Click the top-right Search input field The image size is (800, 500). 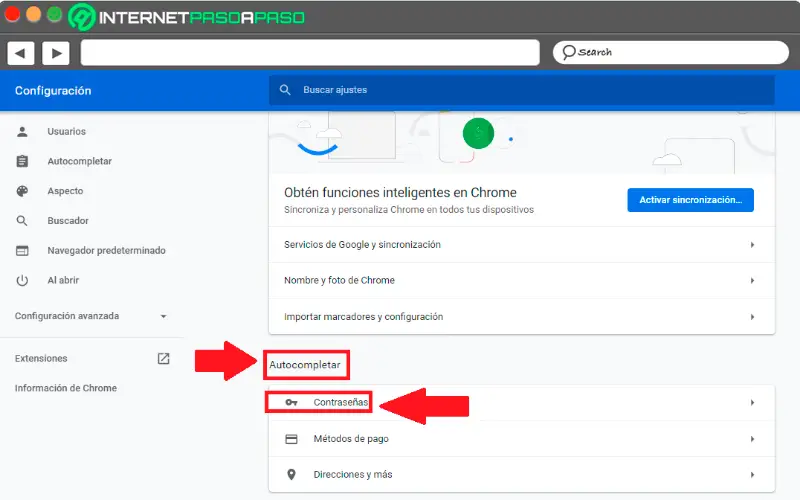point(670,52)
